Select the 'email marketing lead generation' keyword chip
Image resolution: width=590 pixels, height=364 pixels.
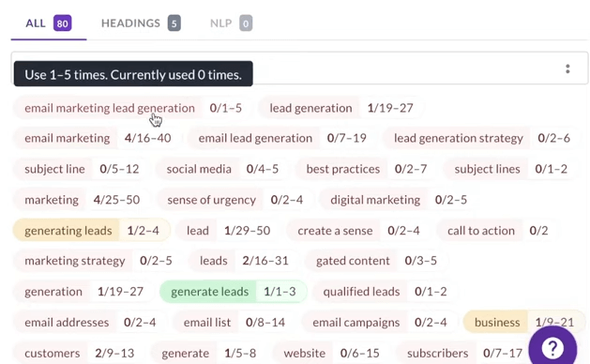tap(131, 108)
